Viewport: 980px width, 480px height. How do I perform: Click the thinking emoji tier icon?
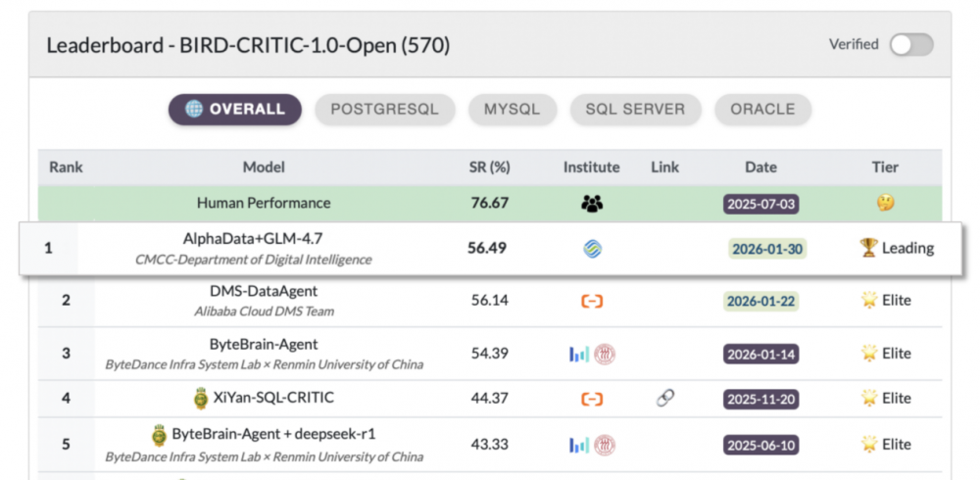pos(886,204)
